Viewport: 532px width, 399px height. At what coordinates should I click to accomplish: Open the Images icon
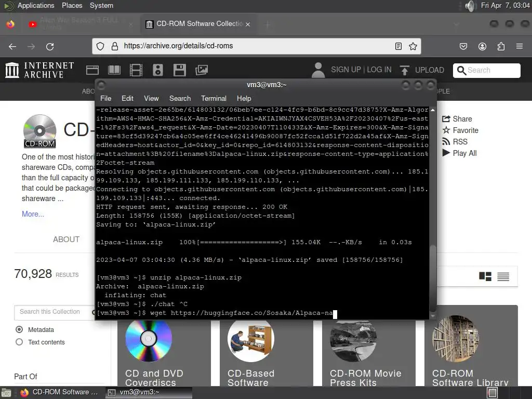[202, 70]
